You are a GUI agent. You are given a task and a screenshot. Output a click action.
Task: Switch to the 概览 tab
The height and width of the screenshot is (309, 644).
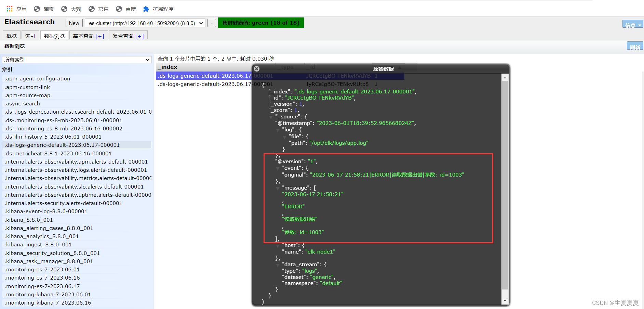[x=12, y=36]
